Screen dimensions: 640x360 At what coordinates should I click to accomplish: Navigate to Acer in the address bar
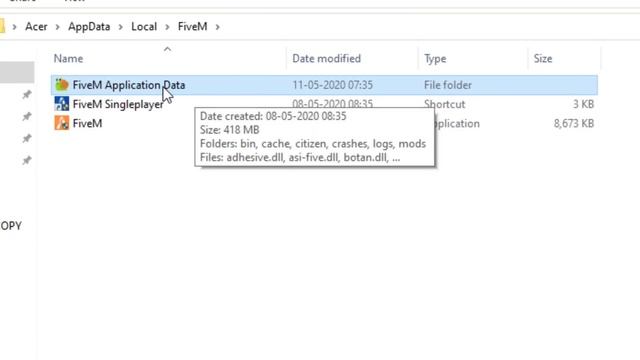36,27
